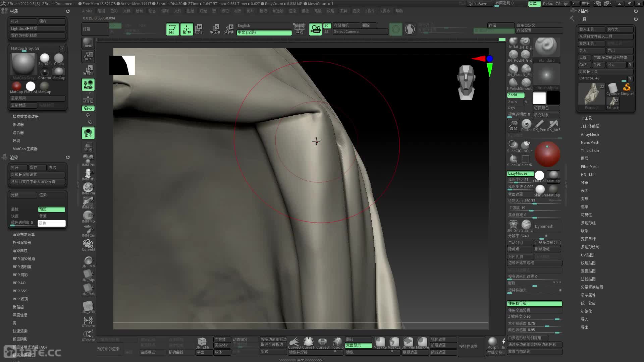Click the BPR render icon
644x362 pixels.
click(x=88, y=43)
